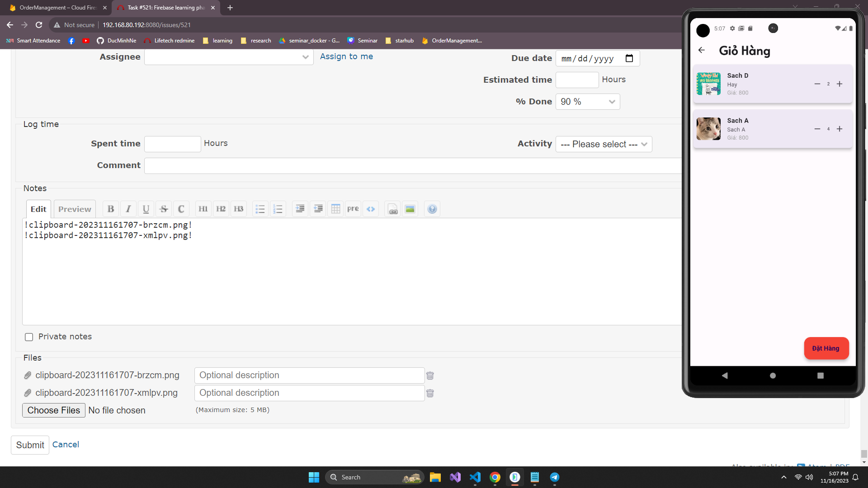
Task: Decrease the quantity of Sach A
Action: [x=817, y=129]
